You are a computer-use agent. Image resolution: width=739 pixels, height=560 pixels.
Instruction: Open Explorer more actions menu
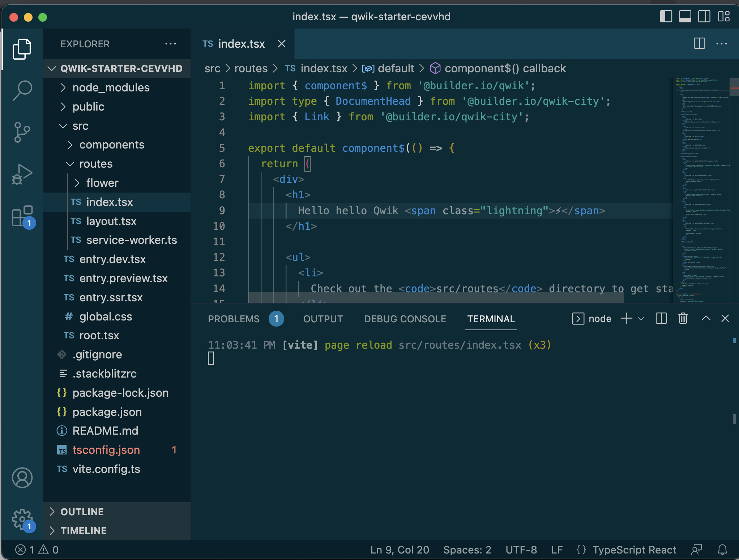point(171,44)
